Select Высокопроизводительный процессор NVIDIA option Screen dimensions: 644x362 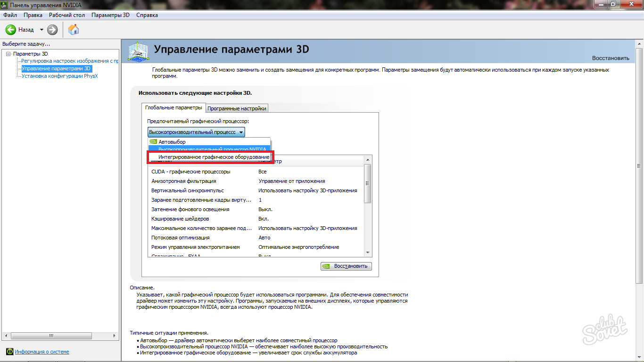[212, 149]
